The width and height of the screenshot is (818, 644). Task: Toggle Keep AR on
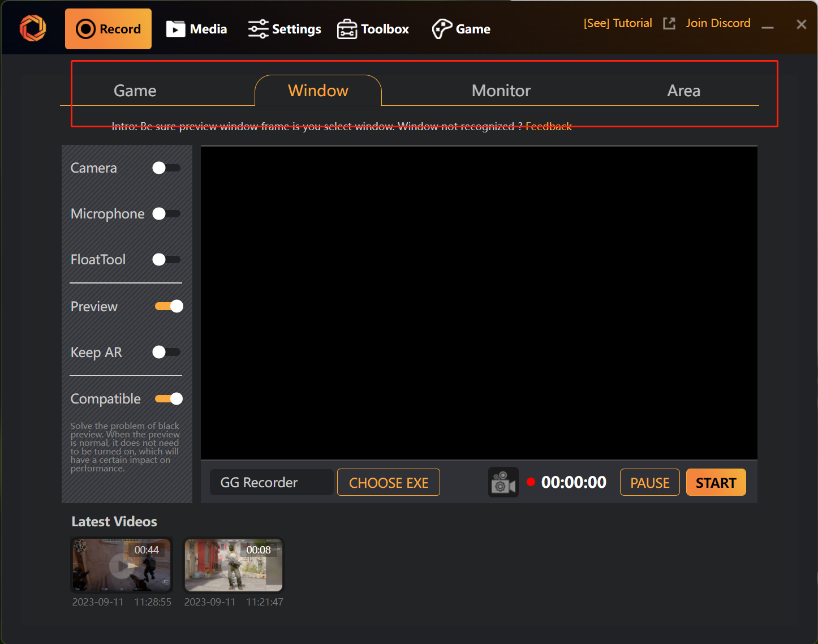166,352
